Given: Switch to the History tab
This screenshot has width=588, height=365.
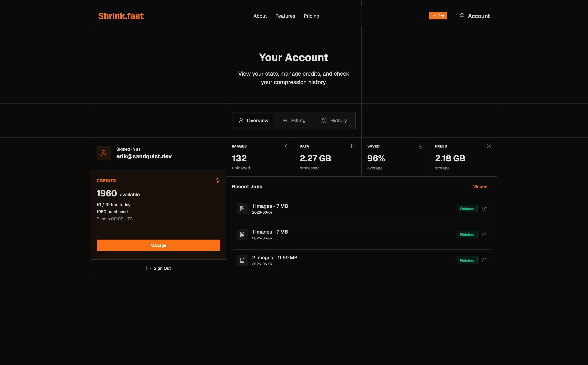Looking at the screenshot, I should point(334,120).
